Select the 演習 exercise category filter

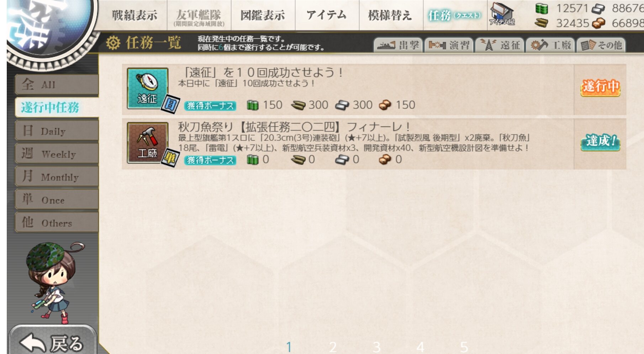coord(449,45)
